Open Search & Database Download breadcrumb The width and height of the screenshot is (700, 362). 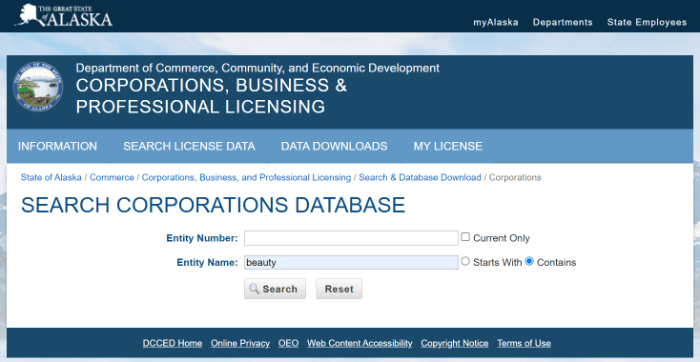pyautogui.click(x=420, y=178)
